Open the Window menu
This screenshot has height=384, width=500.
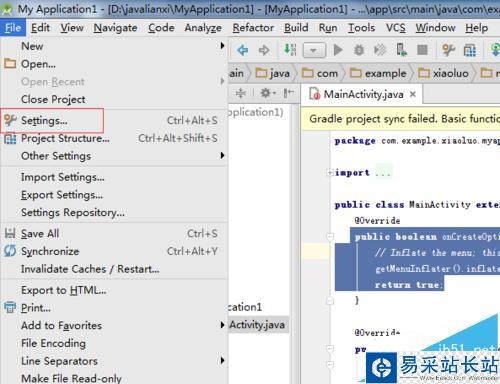435,28
